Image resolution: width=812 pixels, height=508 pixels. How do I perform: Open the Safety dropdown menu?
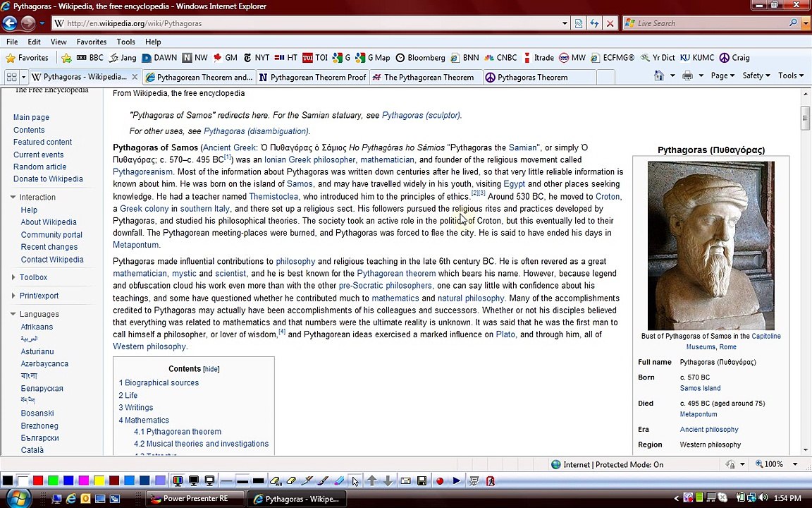(x=756, y=75)
